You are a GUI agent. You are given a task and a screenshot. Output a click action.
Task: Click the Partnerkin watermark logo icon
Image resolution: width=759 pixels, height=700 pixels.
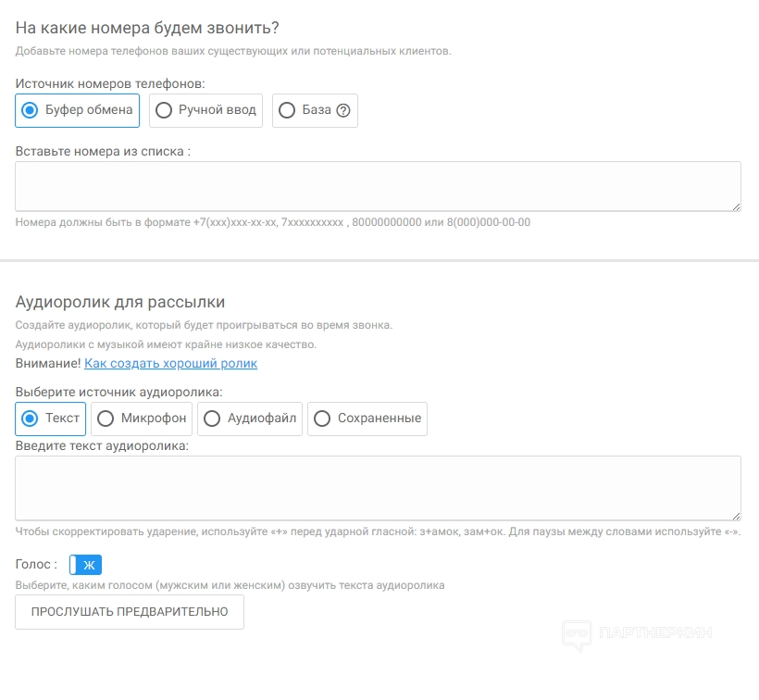(578, 635)
